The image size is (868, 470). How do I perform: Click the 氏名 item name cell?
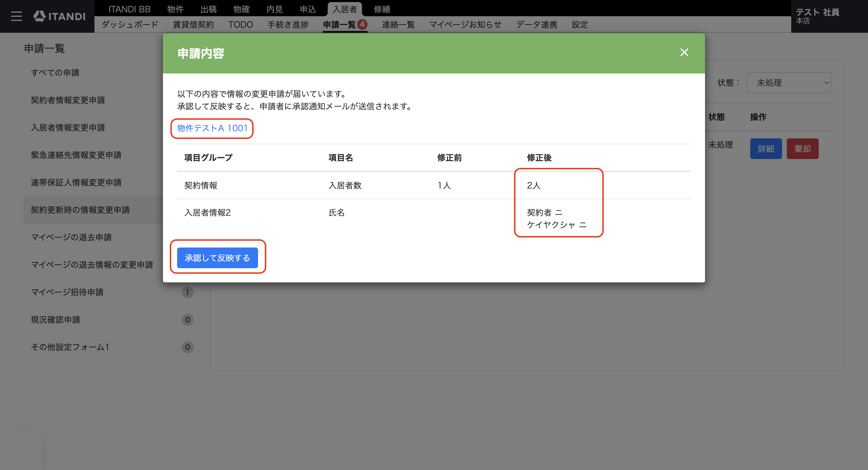tap(336, 212)
